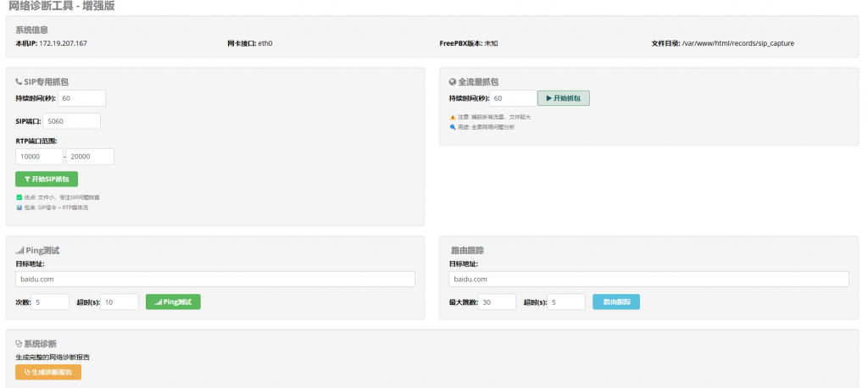Focus the SIP capture 持续时间 duration field
The image size is (868, 388).
(x=81, y=98)
